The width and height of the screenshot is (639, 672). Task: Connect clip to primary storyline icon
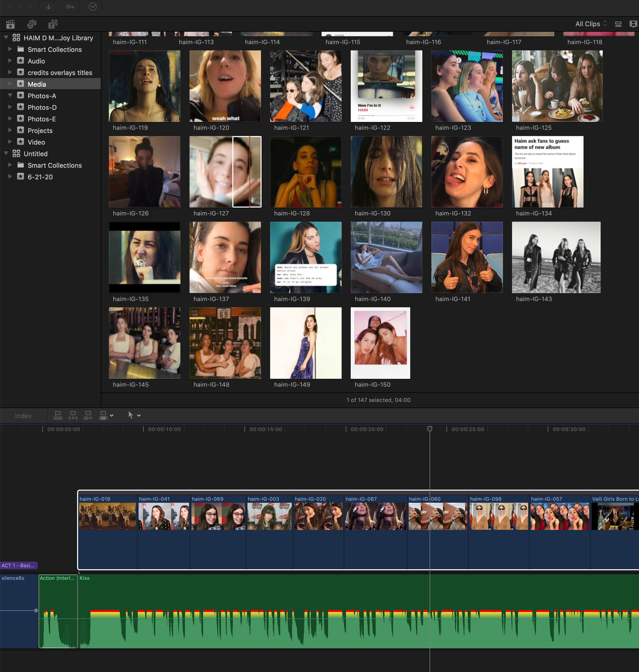click(x=58, y=415)
